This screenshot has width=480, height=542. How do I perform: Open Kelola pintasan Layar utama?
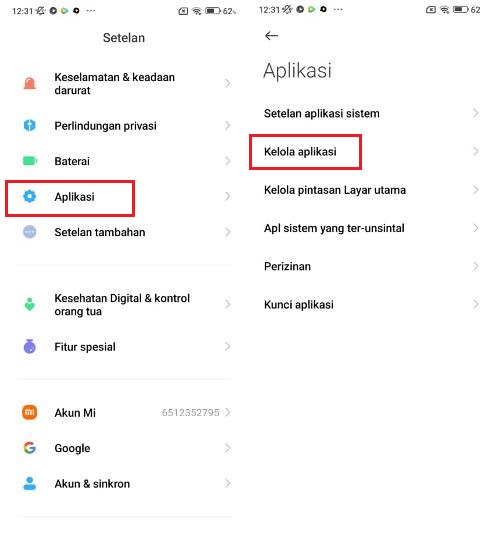click(x=370, y=190)
